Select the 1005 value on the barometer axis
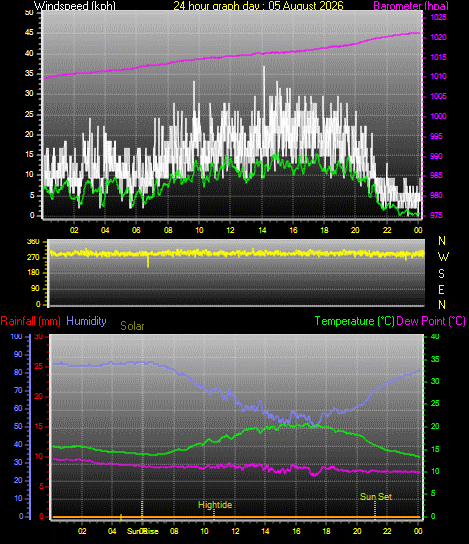Image resolution: width=469 pixels, height=544 pixels. tap(438, 96)
